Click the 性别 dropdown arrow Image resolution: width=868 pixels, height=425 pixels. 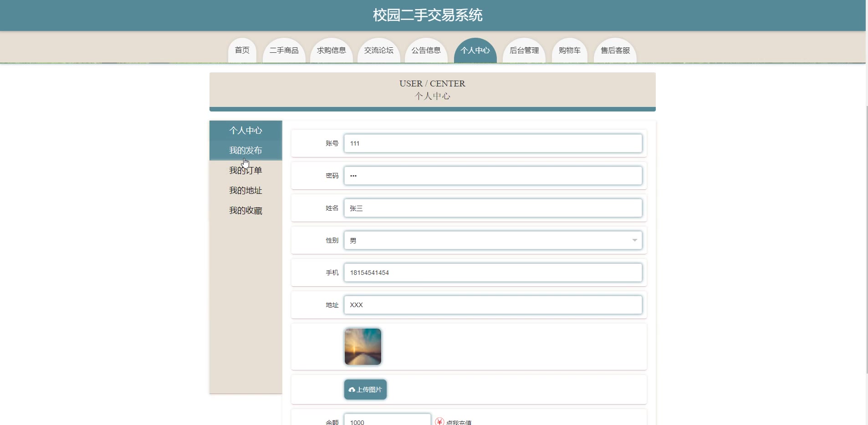click(634, 240)
